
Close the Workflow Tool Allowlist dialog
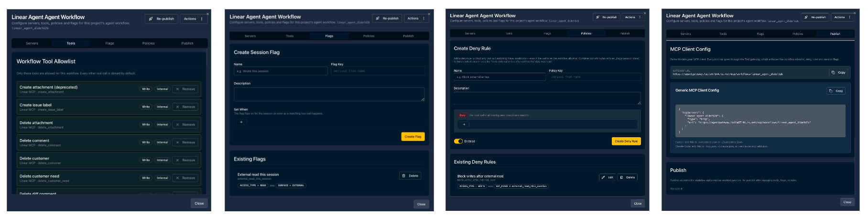point(199,203)
